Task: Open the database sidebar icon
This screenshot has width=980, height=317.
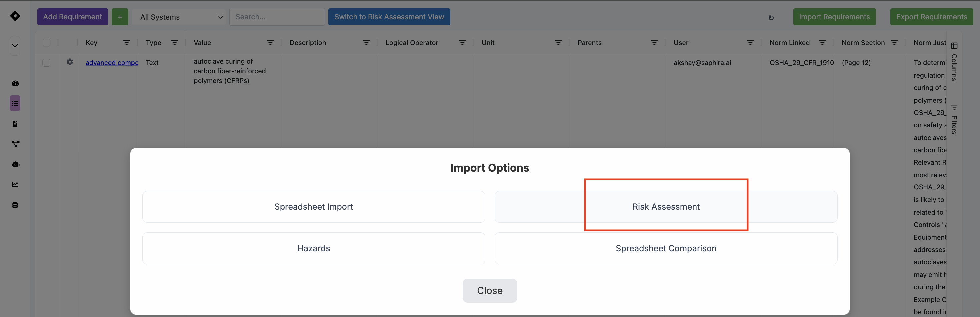Action: 15,205
